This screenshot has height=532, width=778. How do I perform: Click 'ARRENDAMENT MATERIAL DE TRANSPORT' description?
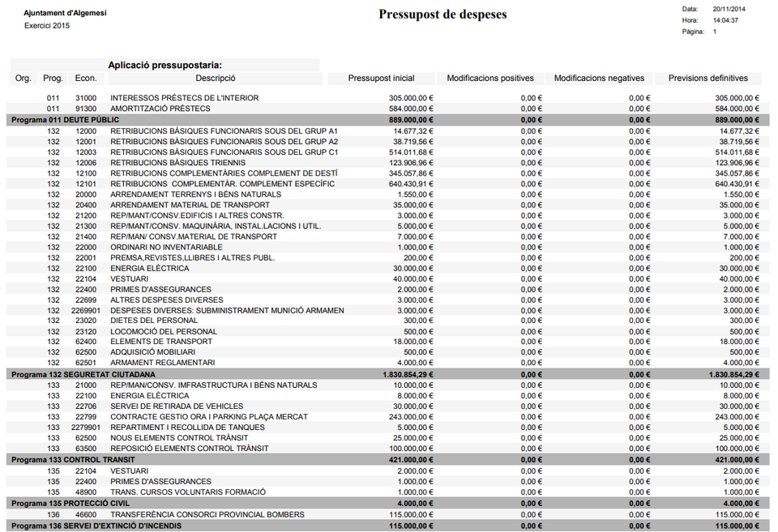(x=190, y=205)
